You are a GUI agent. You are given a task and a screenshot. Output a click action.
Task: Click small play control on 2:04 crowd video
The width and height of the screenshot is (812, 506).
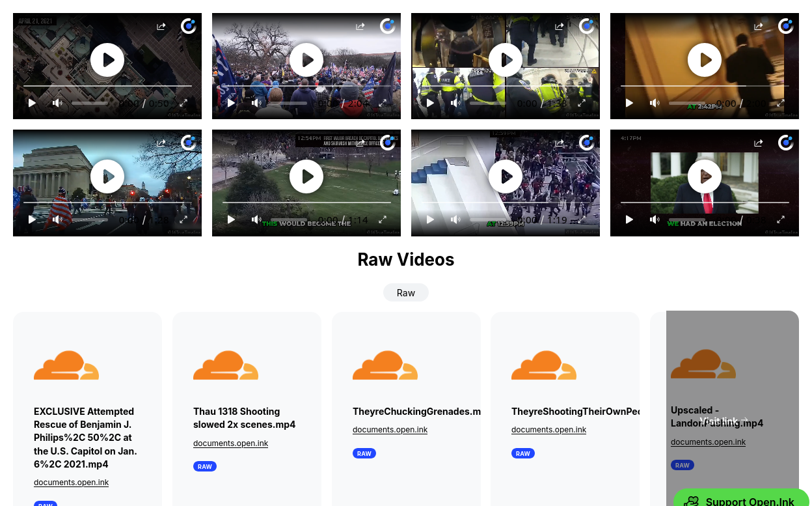(231, 103)
